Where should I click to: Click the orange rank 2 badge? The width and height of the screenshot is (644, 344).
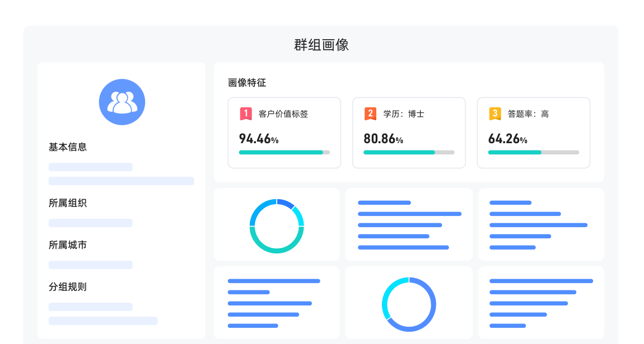tap(370, 114)
